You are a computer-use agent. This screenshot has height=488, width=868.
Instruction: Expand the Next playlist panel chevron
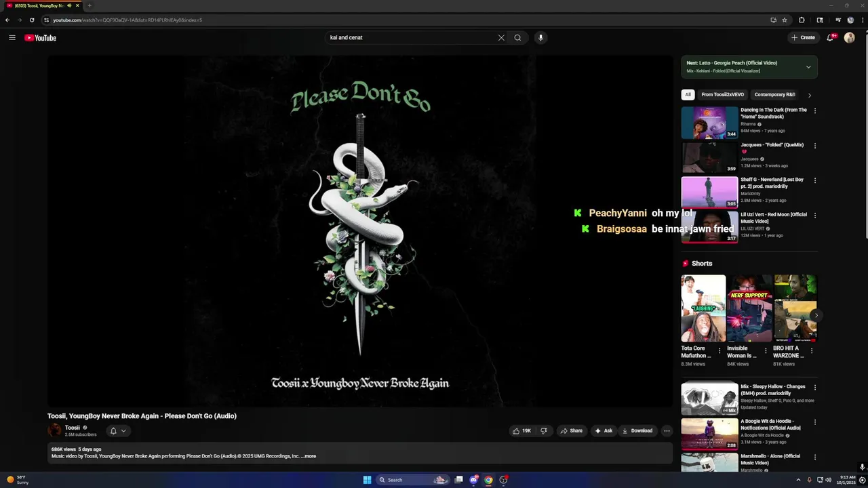coord(808,67)
